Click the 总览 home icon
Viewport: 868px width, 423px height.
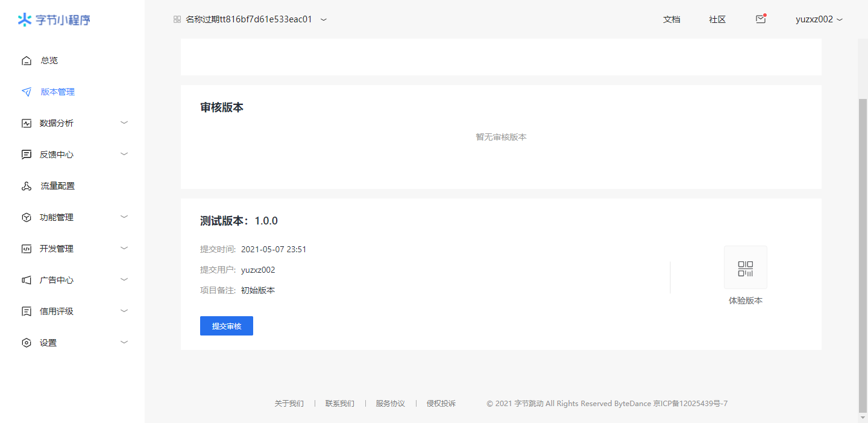26,60
